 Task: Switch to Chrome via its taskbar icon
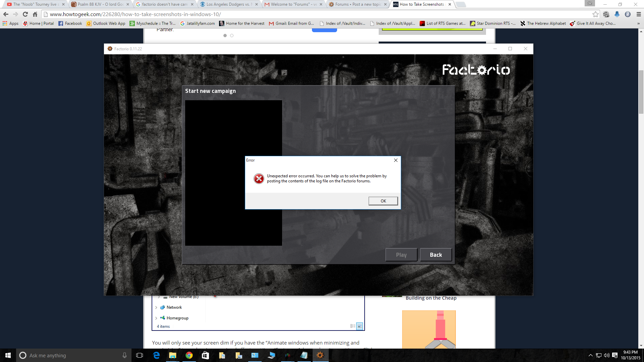pyautogui.click(x=189, y=355)
